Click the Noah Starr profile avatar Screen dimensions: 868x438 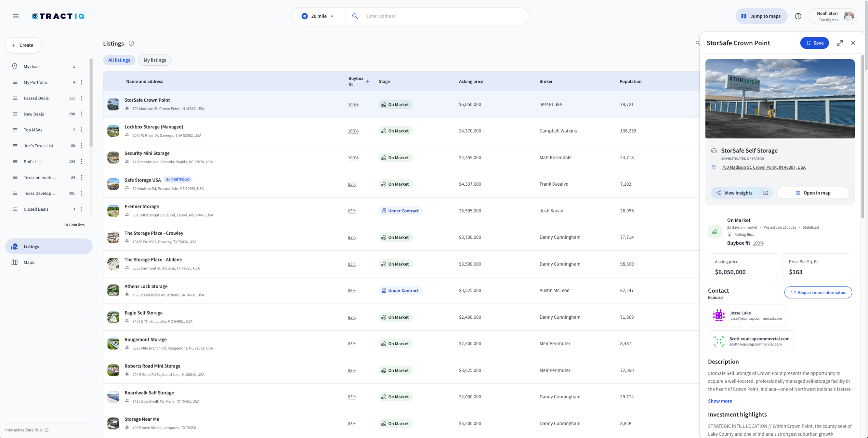pyautogui.click(x=849, y=16)
